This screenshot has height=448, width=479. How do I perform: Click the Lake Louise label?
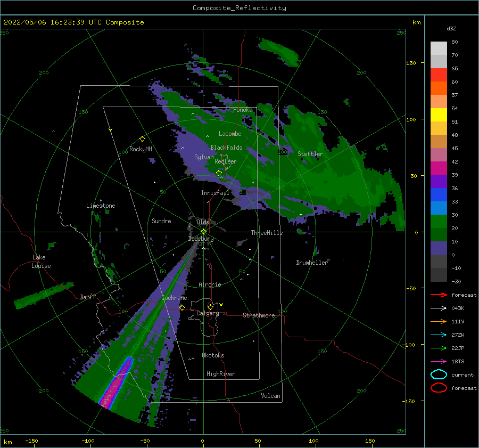[41, 262]
